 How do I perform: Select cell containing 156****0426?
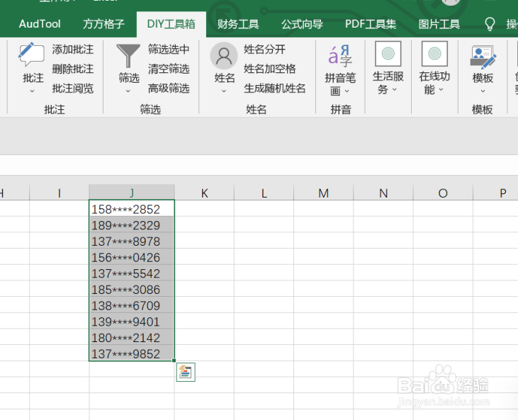(x=132, y=257)
